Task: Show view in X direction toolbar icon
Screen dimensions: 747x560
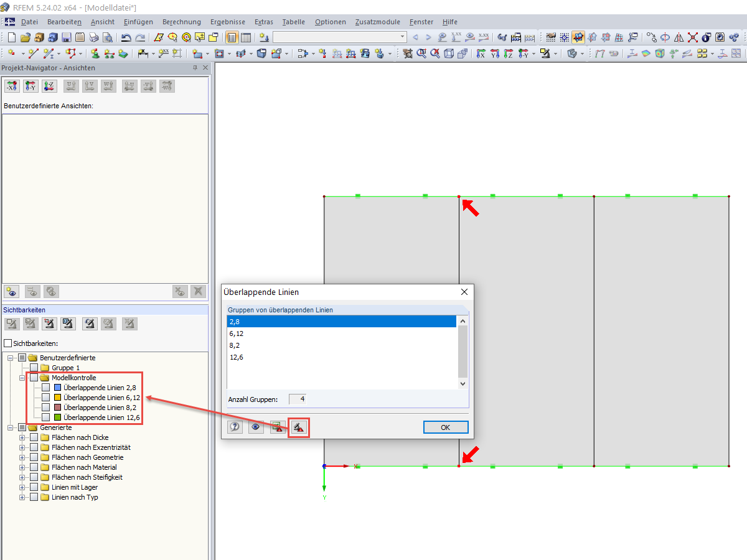Action: [x=481, y=54]
